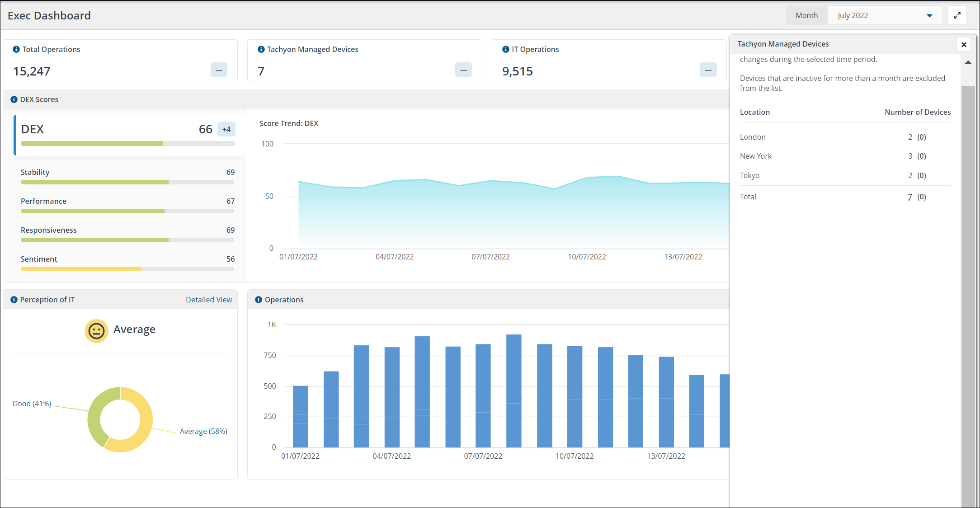This screenshot has height=508, width=980.
Task: Click the Average (58%) donut label
Action: pos(203,431)
